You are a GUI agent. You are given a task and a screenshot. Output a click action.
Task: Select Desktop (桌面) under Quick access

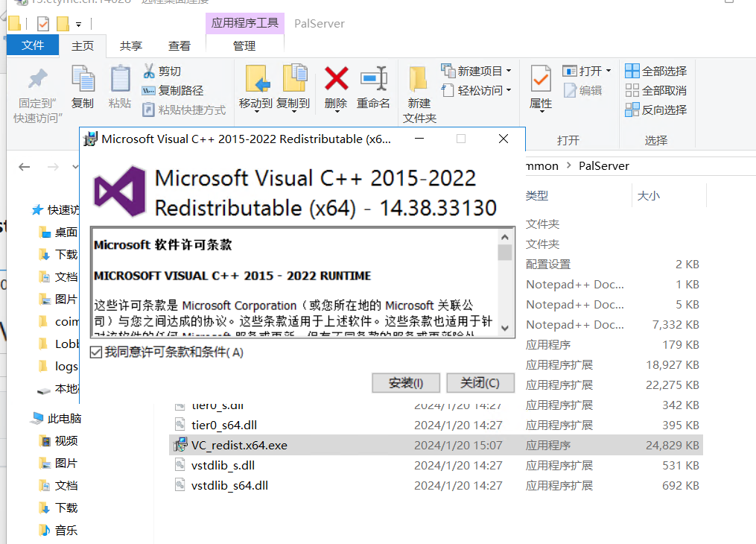[x=59, y=233]
